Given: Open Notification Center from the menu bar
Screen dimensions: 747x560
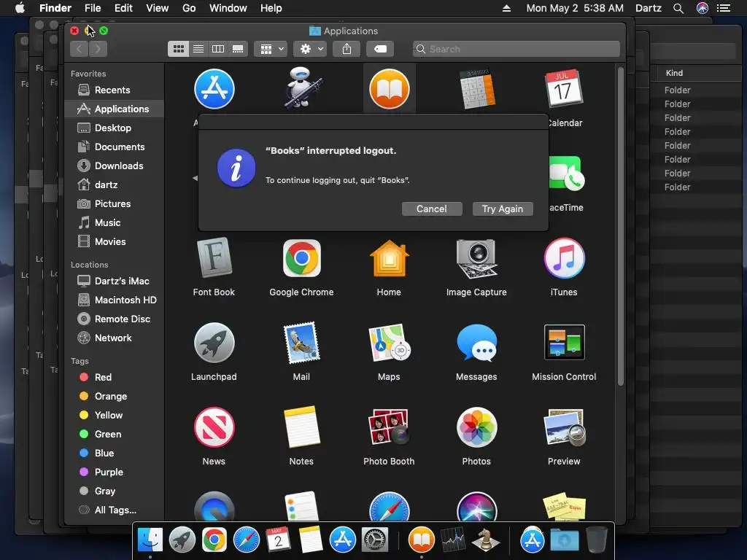Looking at the screenshot, I should click(724, 8).
